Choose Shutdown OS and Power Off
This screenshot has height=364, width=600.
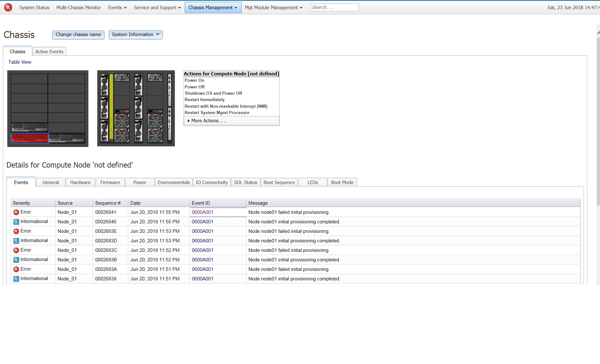coord(214,93)
